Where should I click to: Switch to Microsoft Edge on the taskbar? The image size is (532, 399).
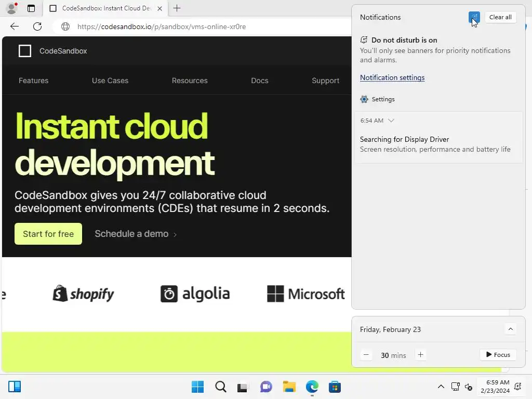click(x=312, y=387)
